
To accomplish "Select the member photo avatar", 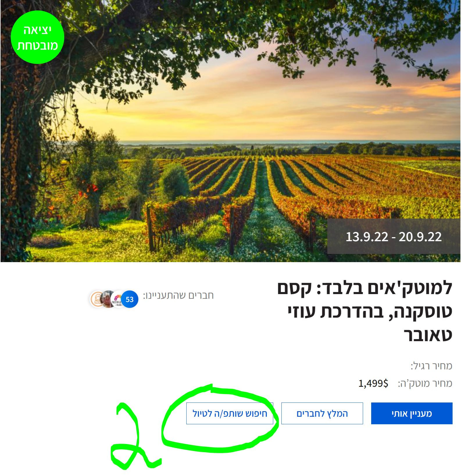I will [107, 299].
